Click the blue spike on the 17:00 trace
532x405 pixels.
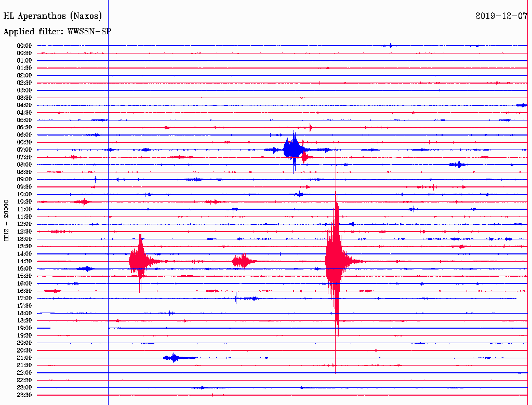pos(236,299)
